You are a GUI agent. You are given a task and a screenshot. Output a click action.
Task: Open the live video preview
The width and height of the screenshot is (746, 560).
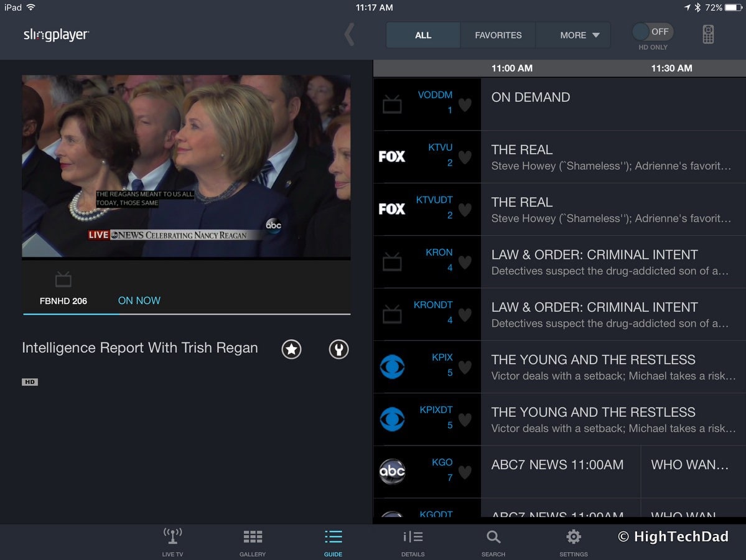186,166
